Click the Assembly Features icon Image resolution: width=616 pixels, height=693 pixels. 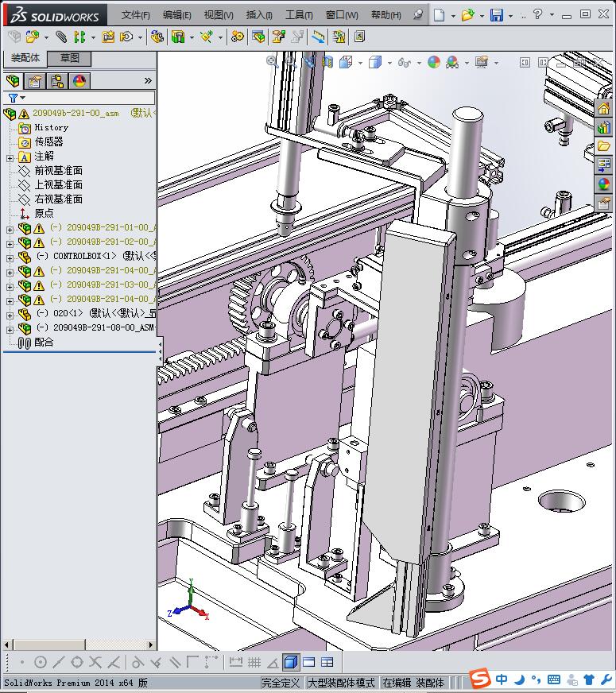(x=178, y=37)
